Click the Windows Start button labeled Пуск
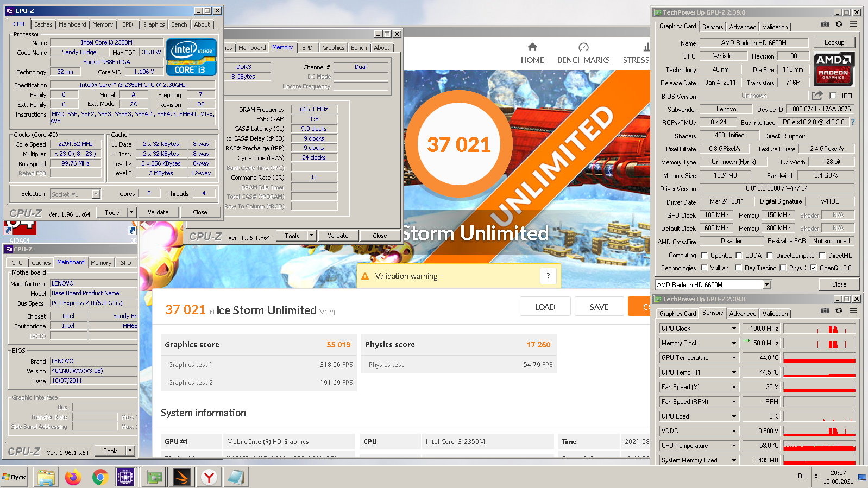Screen dimensions: 868x488 [x=15, y=477]
